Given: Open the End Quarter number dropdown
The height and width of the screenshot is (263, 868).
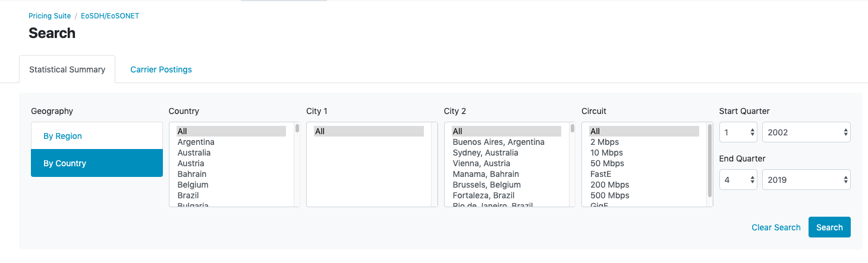Looking at the screenshot, I should point(738,180).
